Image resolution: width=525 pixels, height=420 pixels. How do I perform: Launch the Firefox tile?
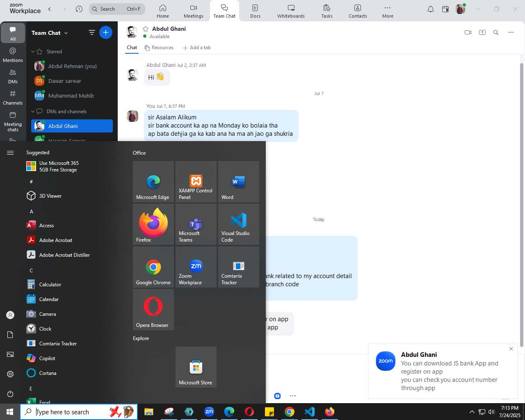pyautogui.click(x=153, y=224)
